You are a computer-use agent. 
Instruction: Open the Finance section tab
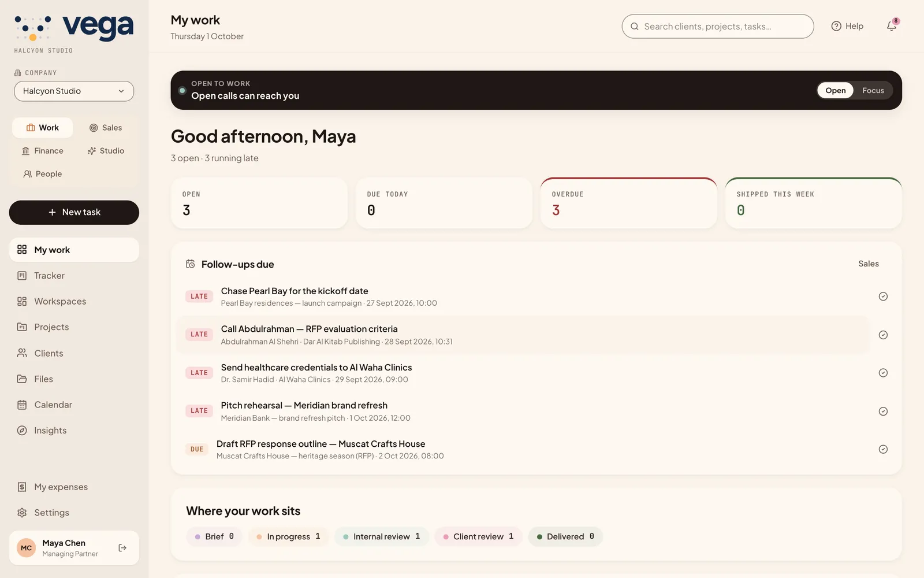pyautogui.click(x=43, y=151)
